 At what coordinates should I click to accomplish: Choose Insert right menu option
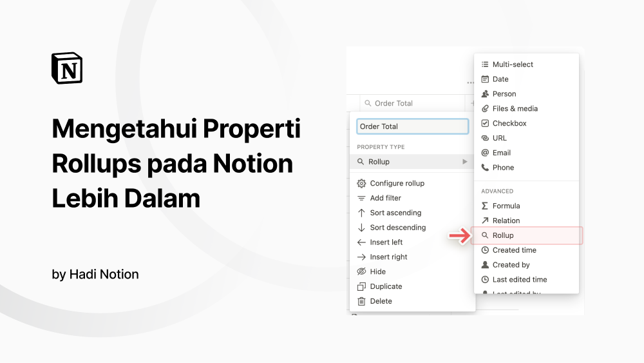[388, 257]
